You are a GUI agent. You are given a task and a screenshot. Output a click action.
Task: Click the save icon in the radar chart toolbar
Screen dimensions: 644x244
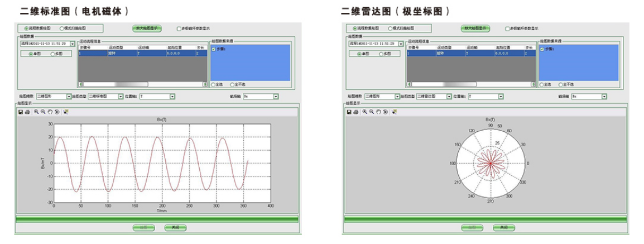click(349, 112)
